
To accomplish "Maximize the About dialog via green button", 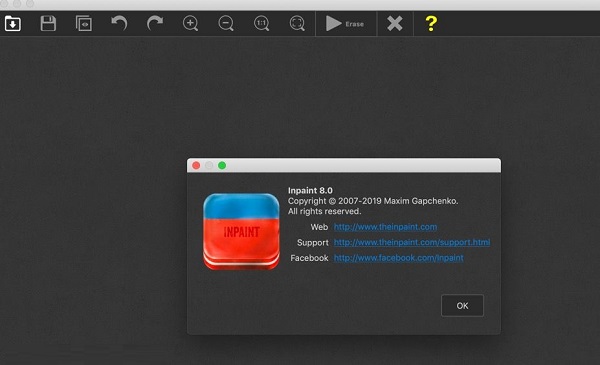I will [222, 165].
